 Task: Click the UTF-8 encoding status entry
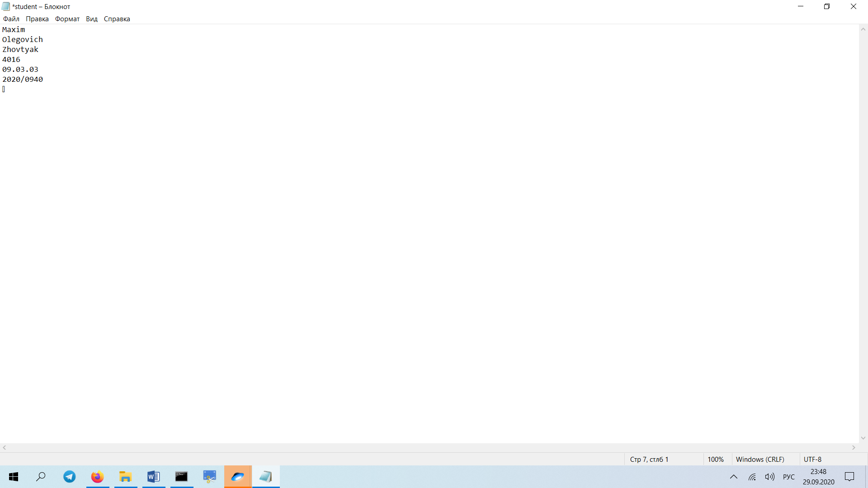[812, 460]
